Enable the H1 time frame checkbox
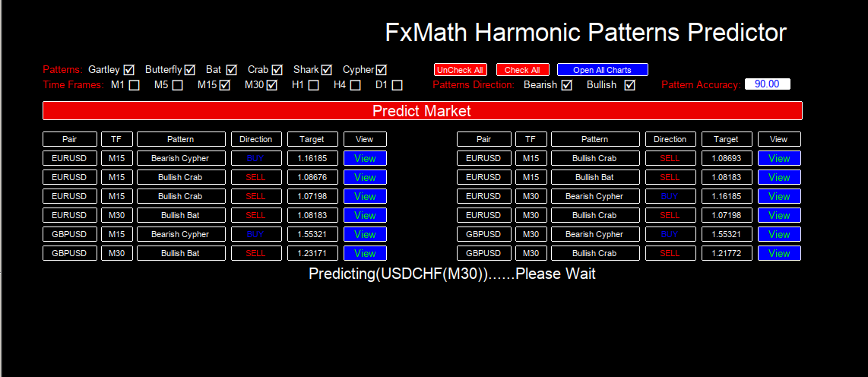This screenshot has width=868, height=377. tap(313, 85)
